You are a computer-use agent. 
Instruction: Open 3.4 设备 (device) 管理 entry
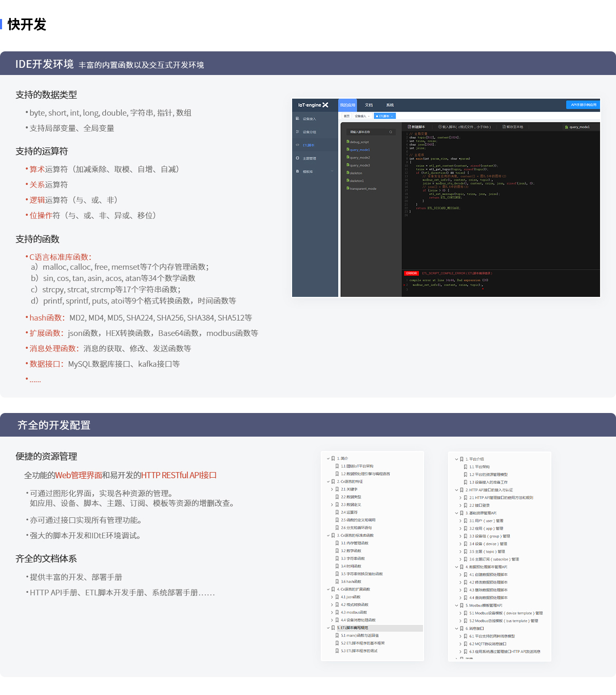click(488, 544)
